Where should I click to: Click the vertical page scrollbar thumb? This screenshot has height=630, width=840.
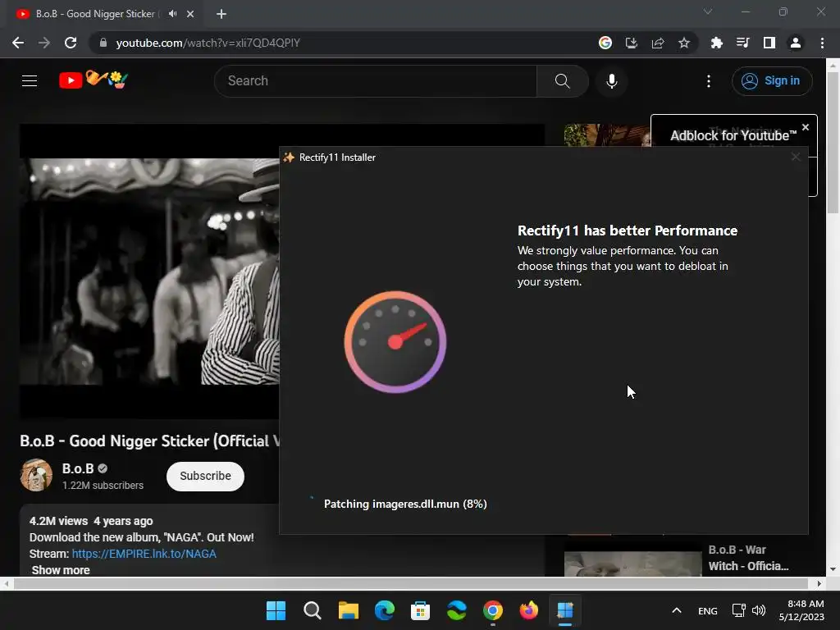pos(833,142)
